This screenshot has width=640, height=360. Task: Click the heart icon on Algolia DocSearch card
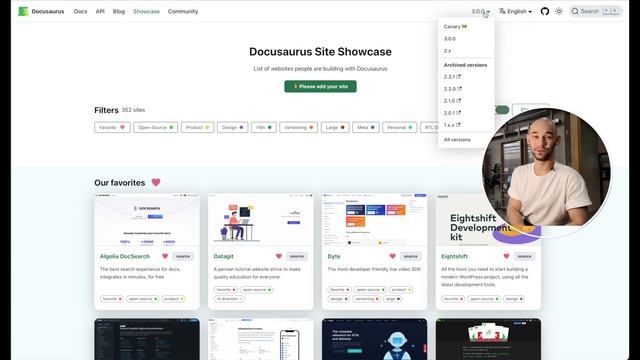click(165, 256)
